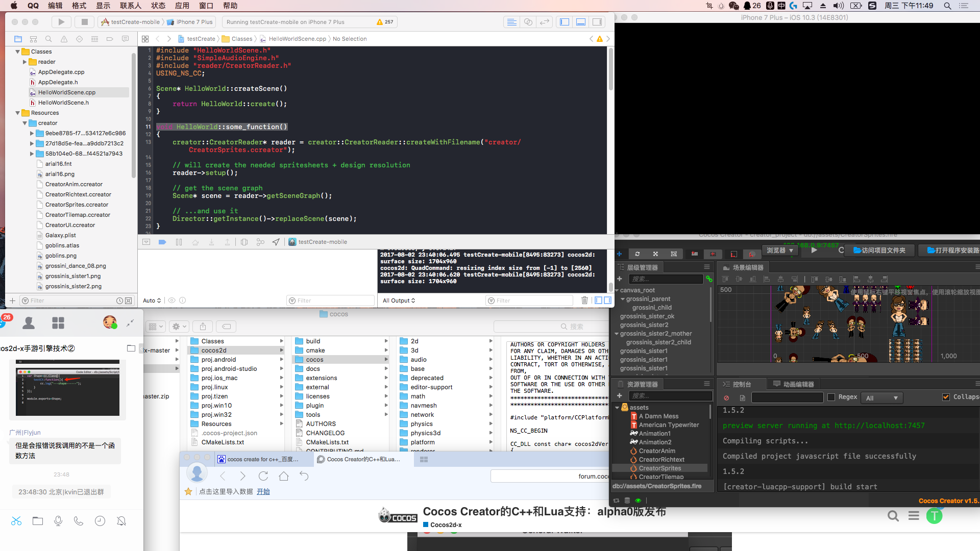
Task: Select the Rotate tool in the Cocos toolbar
Action: [637, 253]
